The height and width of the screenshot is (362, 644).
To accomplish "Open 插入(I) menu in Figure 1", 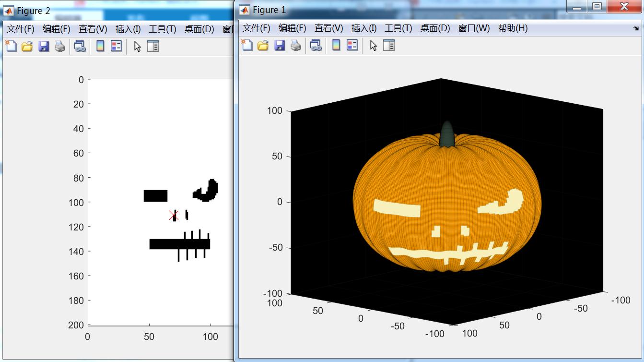I will [x=364, y=28].
